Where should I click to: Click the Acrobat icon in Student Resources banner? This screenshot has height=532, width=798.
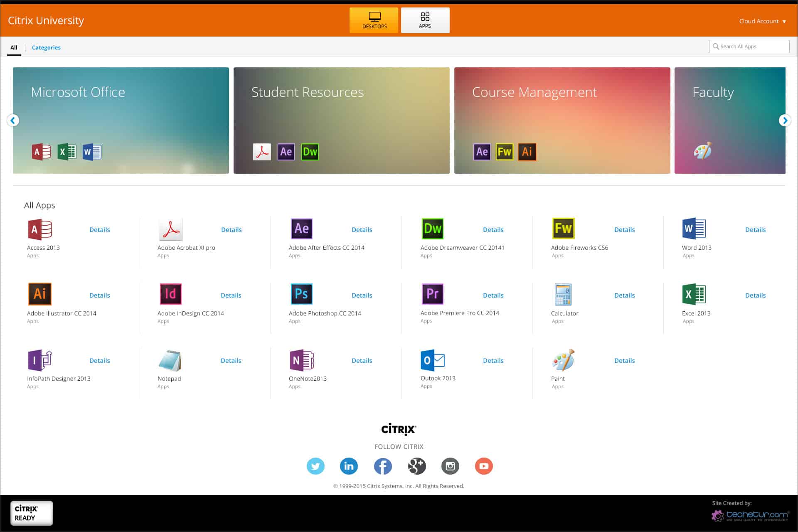tap(262, 152)
